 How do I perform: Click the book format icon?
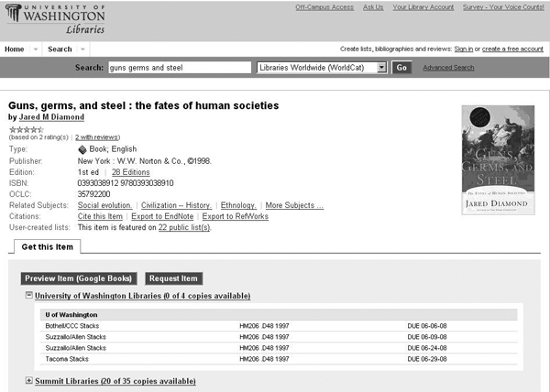click(x=82, y=148)
